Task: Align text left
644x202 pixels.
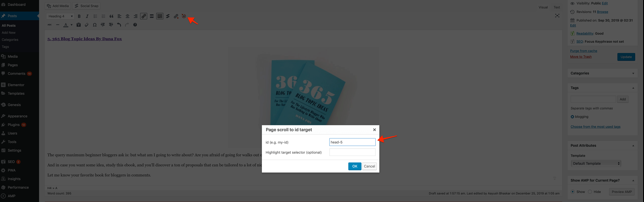Action: point(119,16)
